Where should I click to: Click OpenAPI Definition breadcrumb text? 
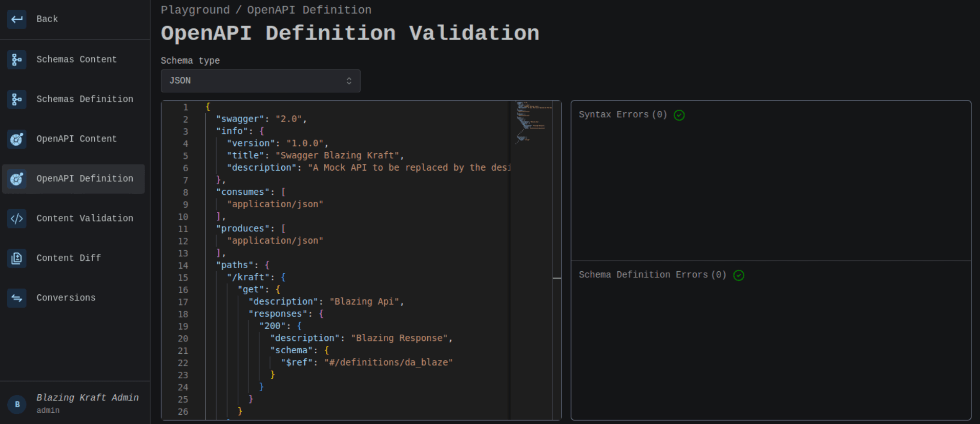309,10
